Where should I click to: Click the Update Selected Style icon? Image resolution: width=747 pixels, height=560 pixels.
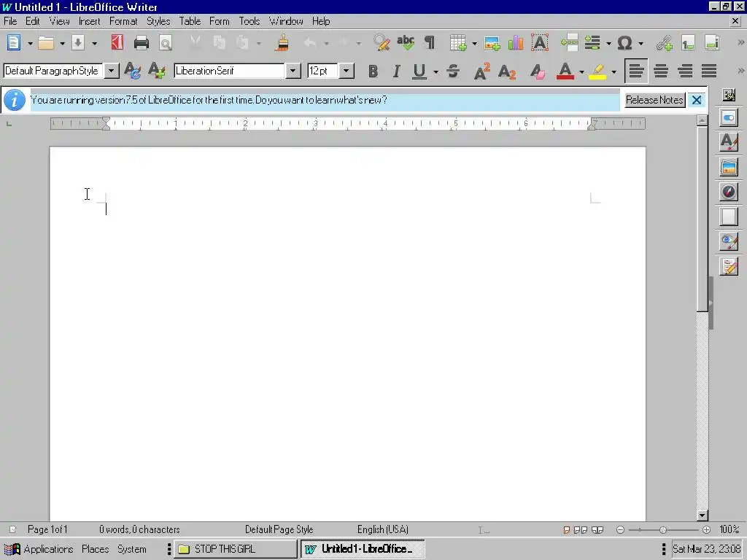point(132,71)
